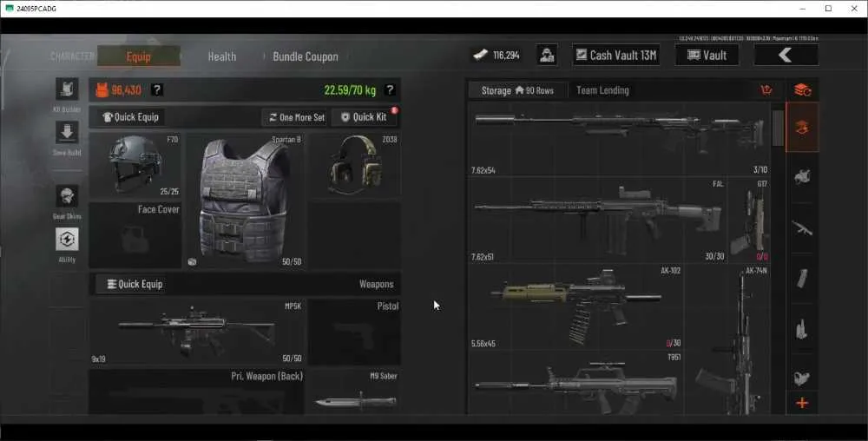Click the Pri. Weapon (Back) slot
Viewport: 868px width, 441px height.
pos(196,392)
